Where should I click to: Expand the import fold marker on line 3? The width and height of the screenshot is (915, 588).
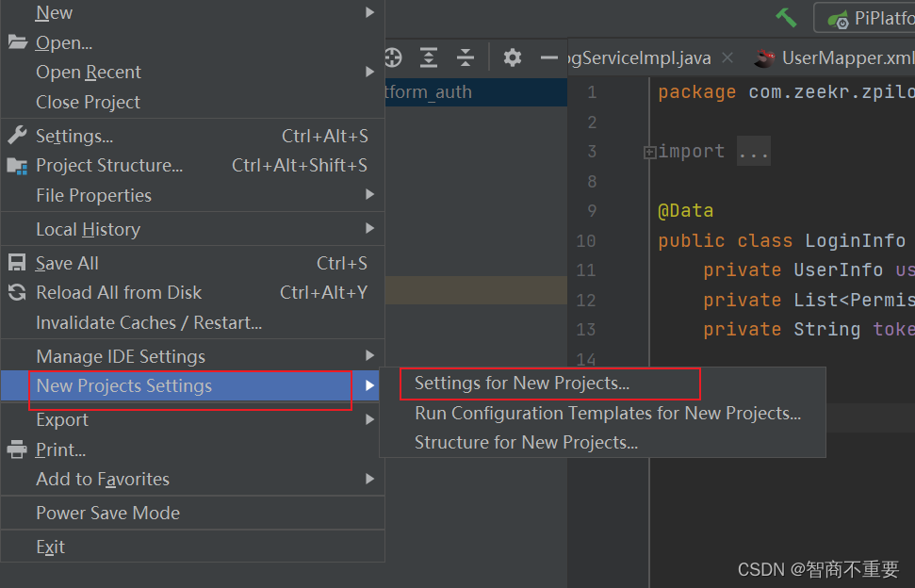tap(649, 153)
